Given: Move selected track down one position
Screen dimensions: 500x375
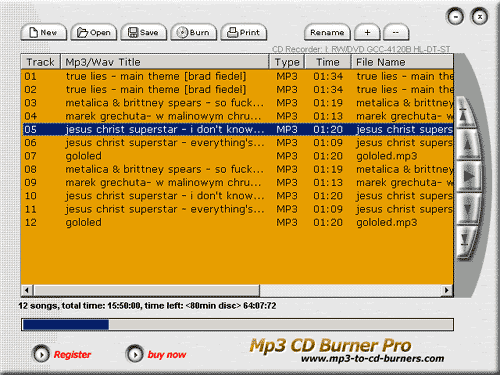Looking at the screenshot, I should click(x=468, y=209).
